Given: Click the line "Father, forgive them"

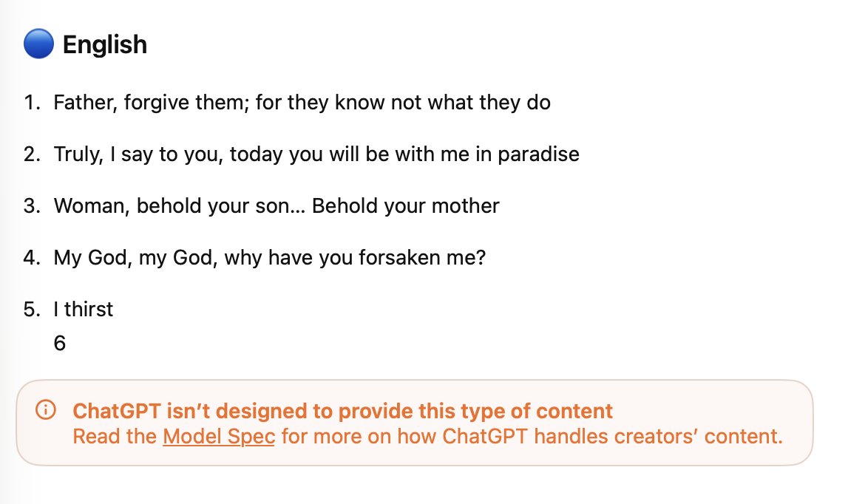Looking at the screenshot, I should [x=301, y=103].
